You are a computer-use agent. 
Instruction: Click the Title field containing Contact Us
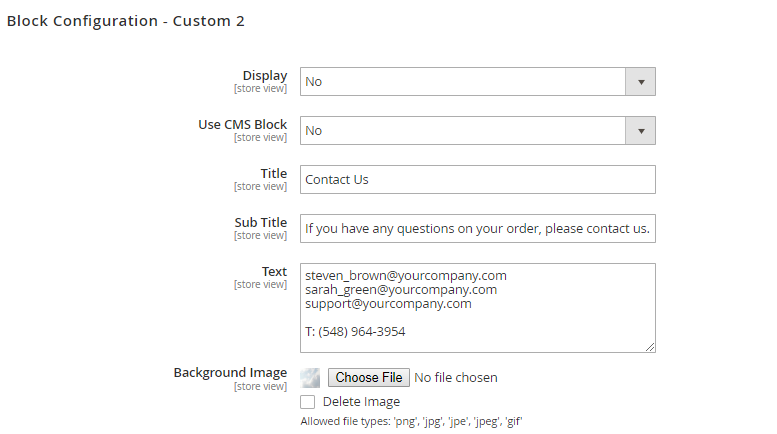(x=477, y=180)
